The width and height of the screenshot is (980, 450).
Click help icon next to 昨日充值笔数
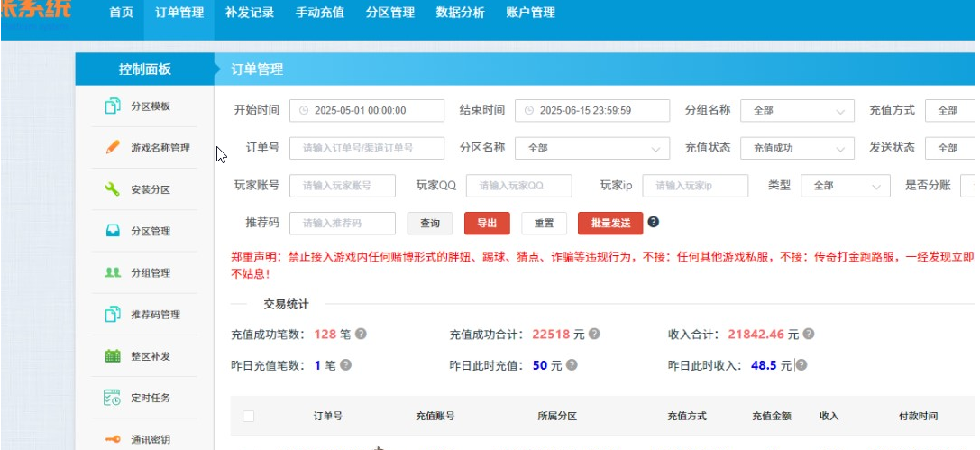coord(345,365)
